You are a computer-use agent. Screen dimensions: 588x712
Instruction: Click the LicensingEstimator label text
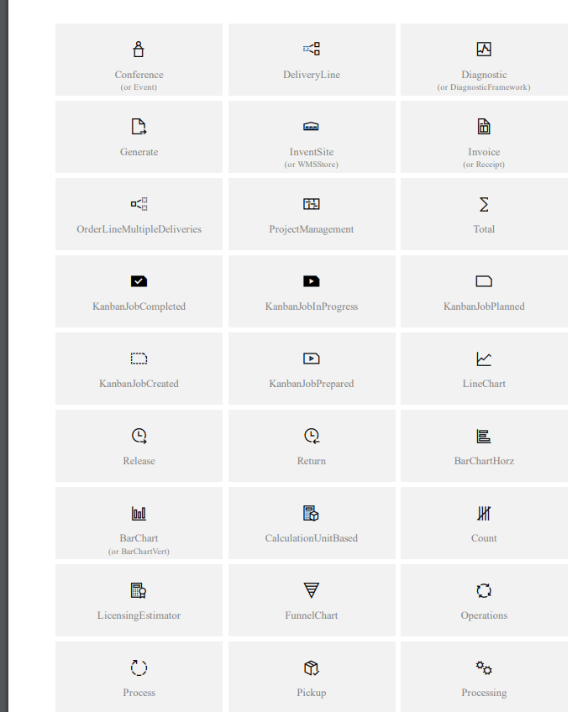coord(139,615)
